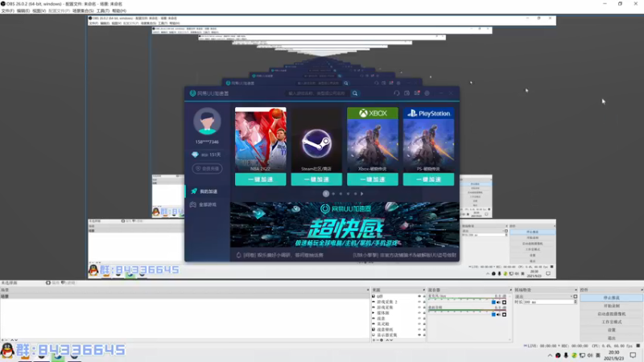Open UU mail messages icon
The height and width of the screenshot is (362, 644).
pyautogui.click(x=417, y=93)
